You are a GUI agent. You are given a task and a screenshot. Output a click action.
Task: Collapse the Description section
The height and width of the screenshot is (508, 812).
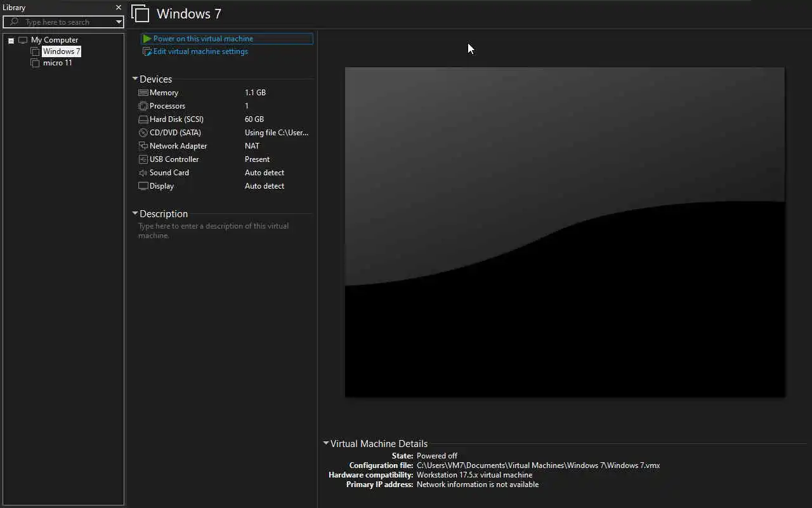click(x=135, y=213)
